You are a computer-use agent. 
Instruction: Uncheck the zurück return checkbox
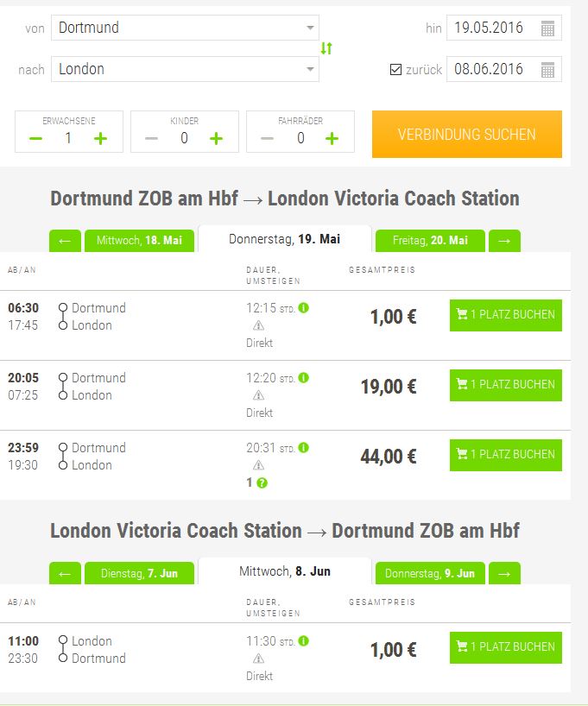pos(395,69)
